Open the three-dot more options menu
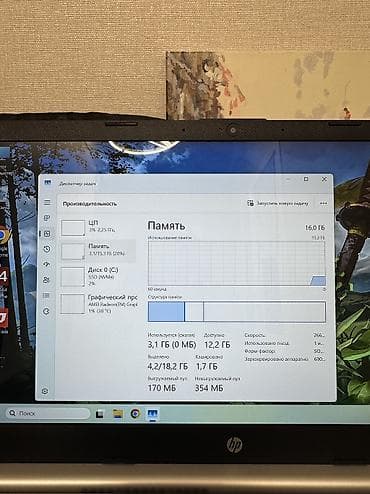Screen dimensions: 370x494 [x=323, y=203]
